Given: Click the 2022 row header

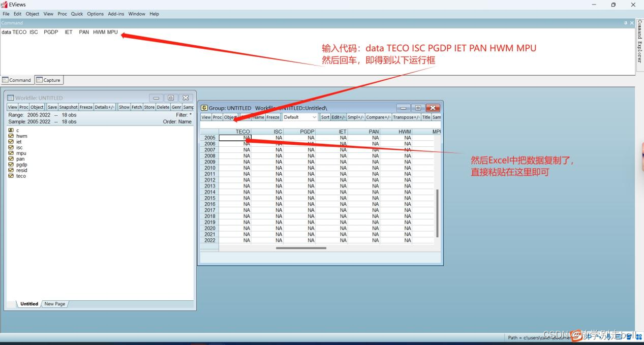Looking at the screenshot, I should point(209,240).
